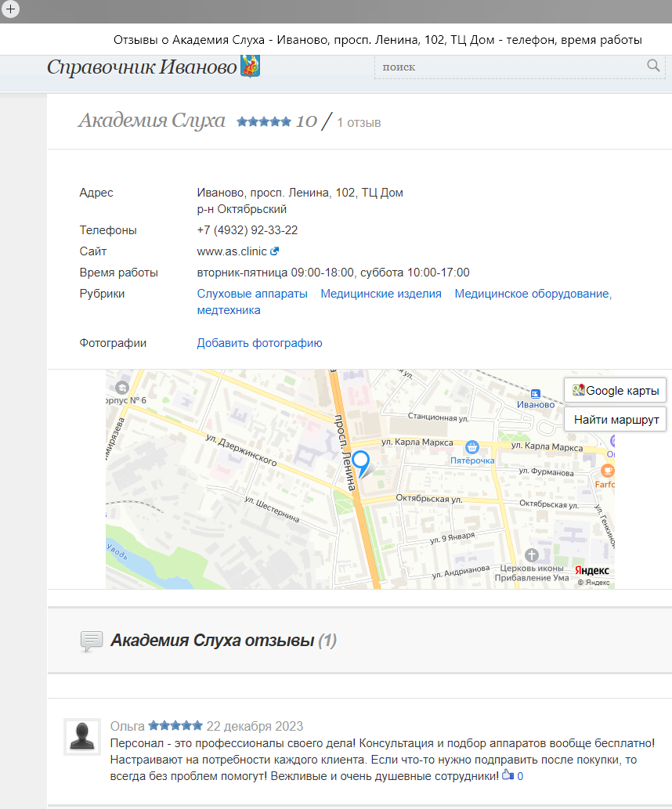
Task: Click the church icon on the map
Action: click(x=532, y=554)
